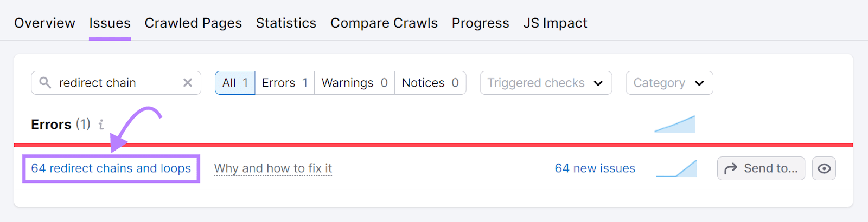868x222 pixels.
Task: Open 64 redirect chains and loops link
Action: coord(111,168)
